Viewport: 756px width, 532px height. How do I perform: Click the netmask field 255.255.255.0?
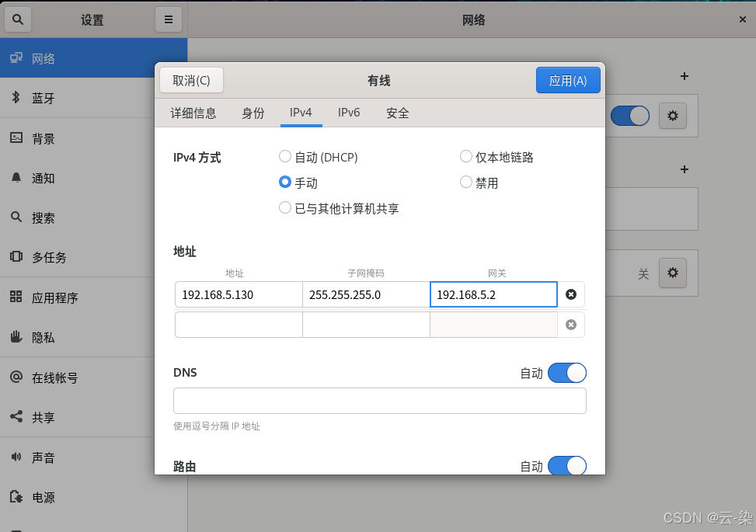(366, 294)
